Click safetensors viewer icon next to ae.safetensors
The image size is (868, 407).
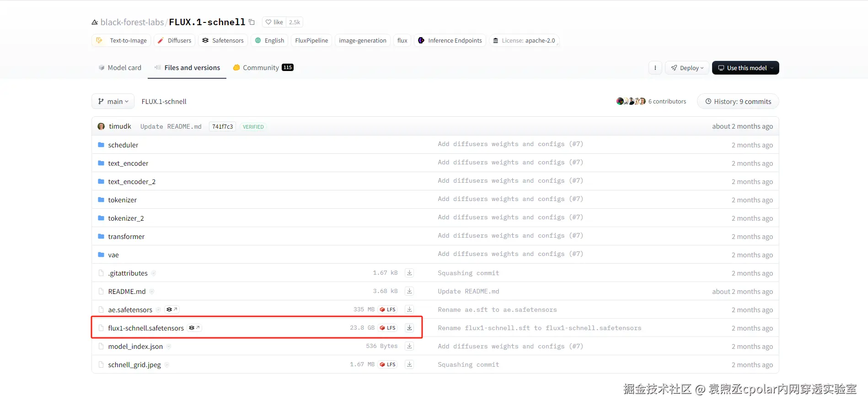pos(172,309)
